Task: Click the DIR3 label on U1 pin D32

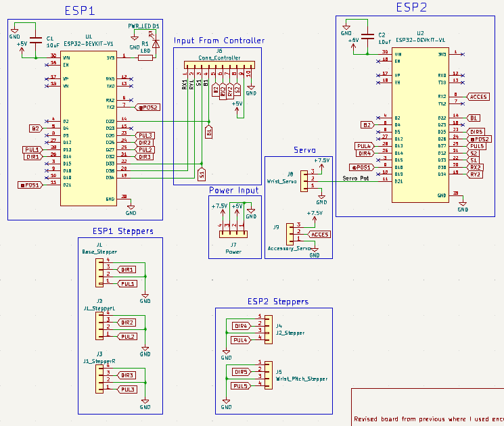Action: tap(144, 157)
